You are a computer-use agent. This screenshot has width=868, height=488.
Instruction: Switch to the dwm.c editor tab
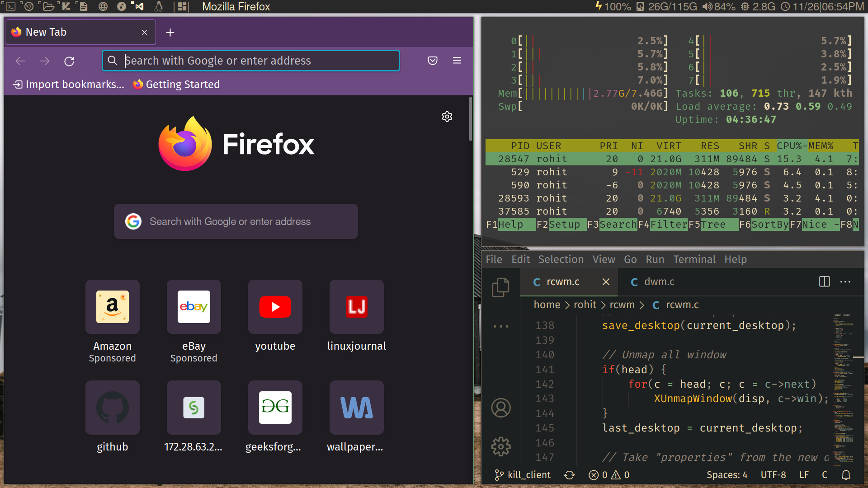click(653, 282)
